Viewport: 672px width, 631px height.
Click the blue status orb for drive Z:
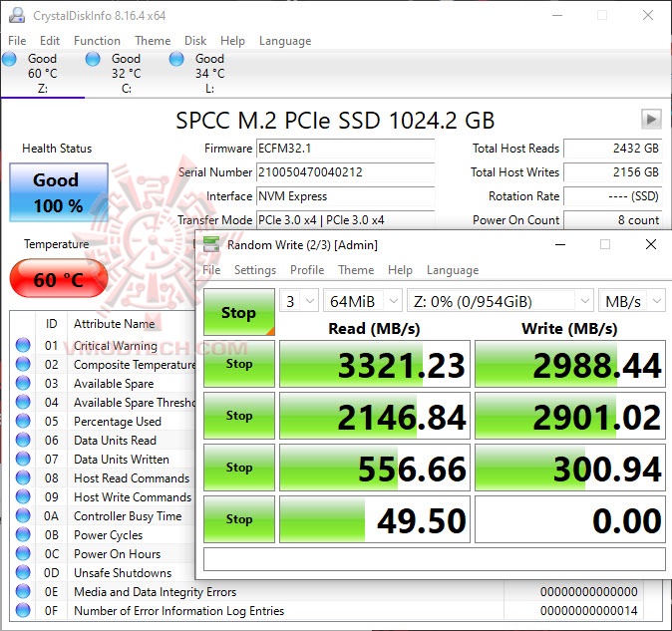click(x=9, y=59)
